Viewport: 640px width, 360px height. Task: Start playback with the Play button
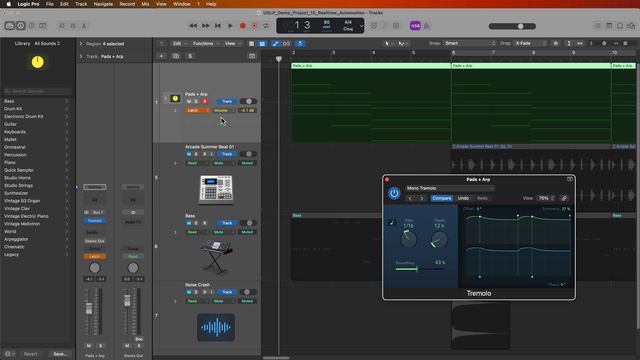pos(230,26)
